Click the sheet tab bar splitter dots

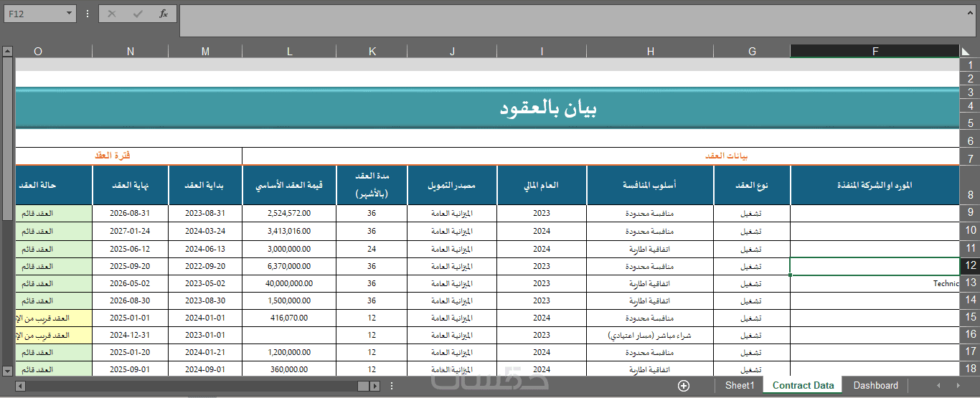[392, 386]
